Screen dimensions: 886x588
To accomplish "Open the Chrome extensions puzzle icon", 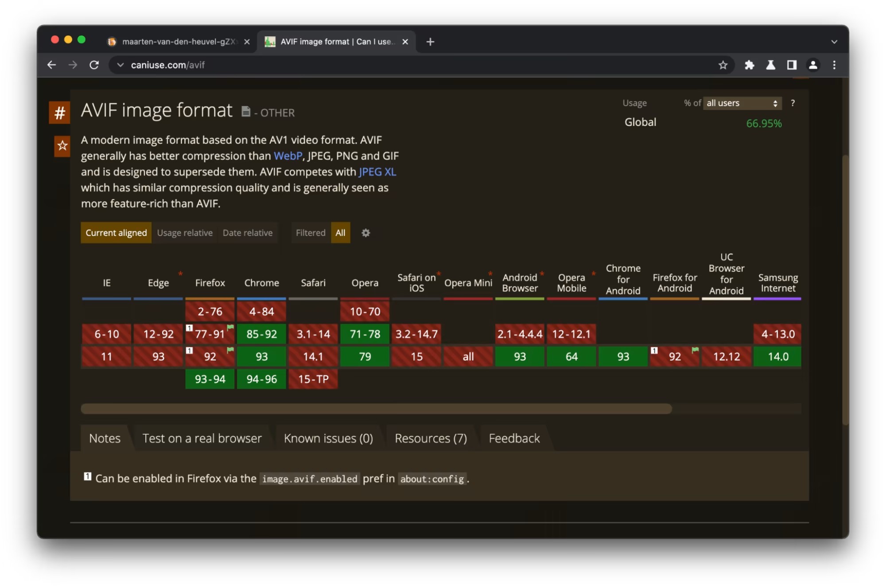I will pos(749,65).
